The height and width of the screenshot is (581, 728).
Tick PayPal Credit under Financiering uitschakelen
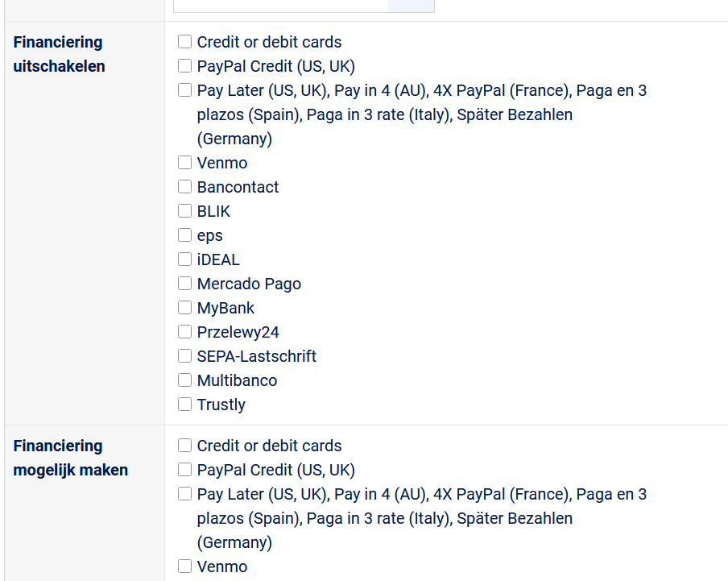point(185,66)
